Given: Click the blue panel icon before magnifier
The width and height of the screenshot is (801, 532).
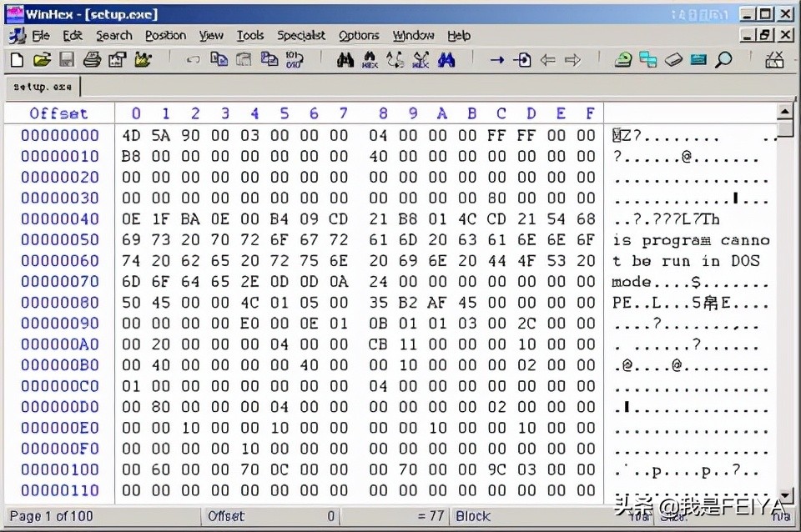Looking at the screenshot, I should coord(698,60).
